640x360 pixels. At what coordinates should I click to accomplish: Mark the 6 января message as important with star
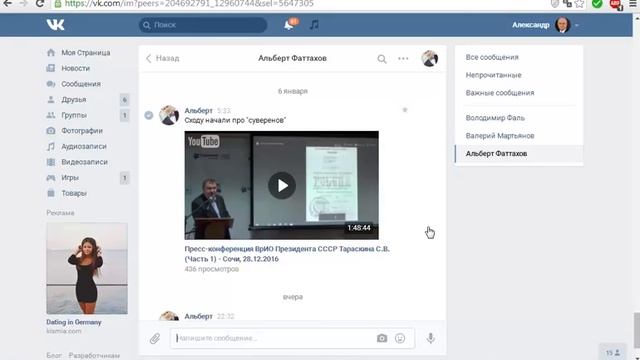pos(405,110)
